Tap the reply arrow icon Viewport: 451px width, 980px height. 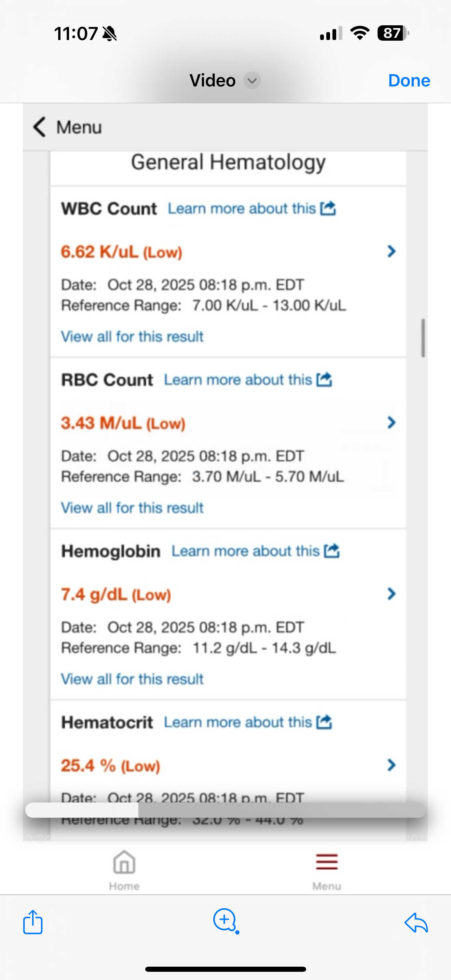point(416,923)
